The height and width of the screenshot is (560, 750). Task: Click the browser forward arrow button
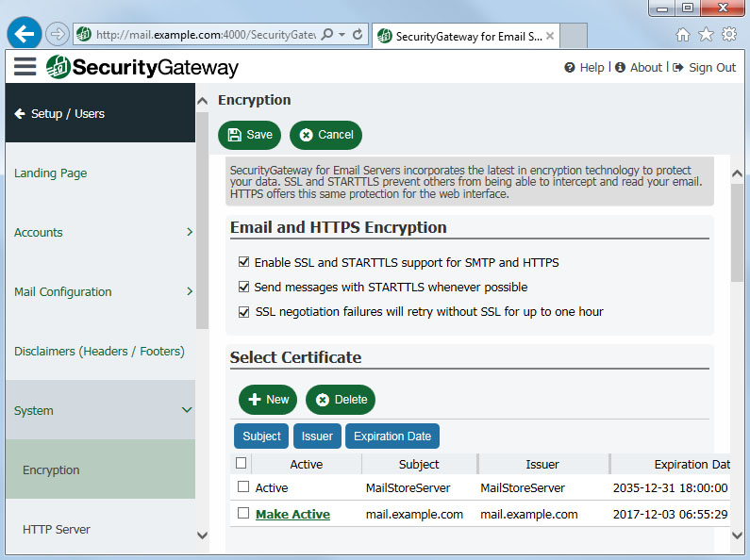coord(58,34)
